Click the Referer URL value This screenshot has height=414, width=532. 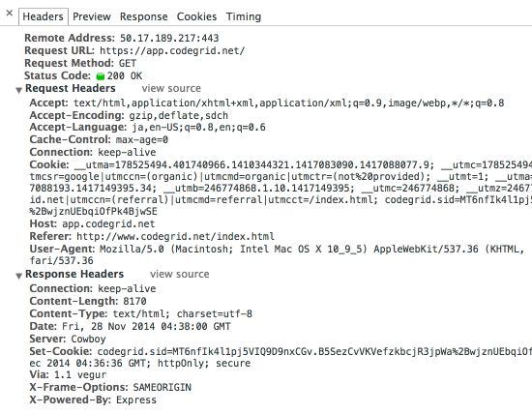[175, 237]
